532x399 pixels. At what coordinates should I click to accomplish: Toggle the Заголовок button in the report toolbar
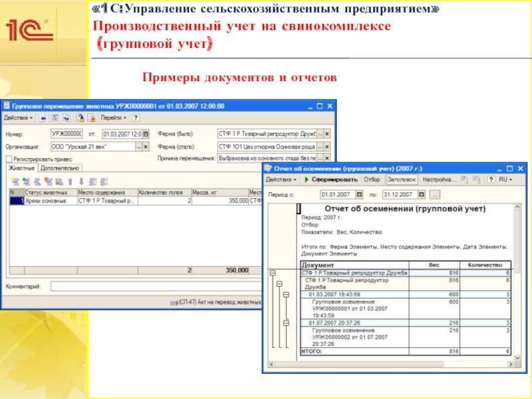(x=402, y=180)
